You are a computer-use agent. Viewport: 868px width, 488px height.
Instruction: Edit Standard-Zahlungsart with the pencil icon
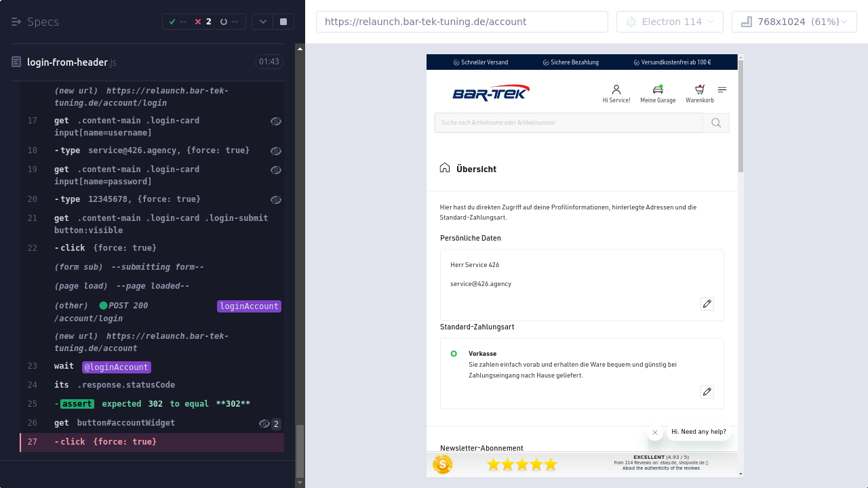pos(707,392)
